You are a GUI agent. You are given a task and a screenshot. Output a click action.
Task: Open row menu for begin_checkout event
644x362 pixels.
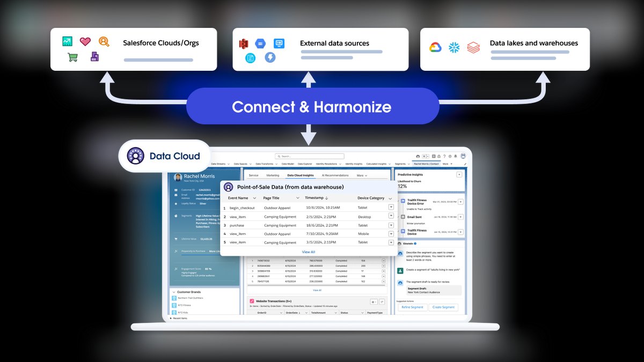391,208
